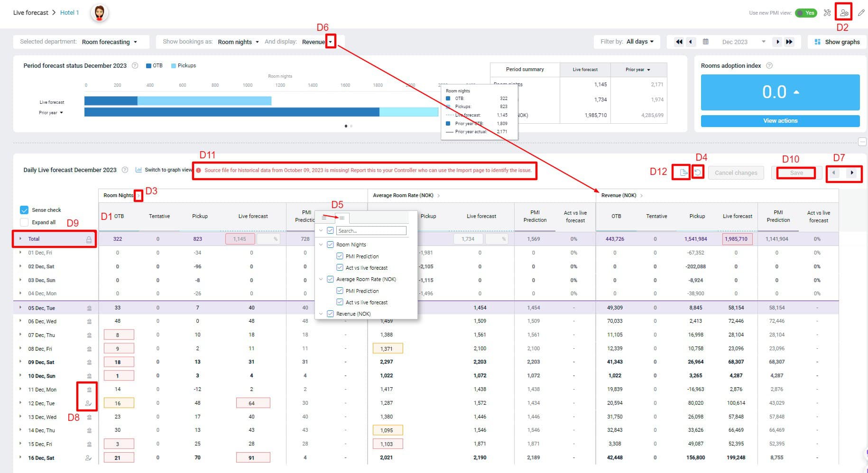Open user settings icon in top right corner
The width and height of the screenshot is (868, 473).
844,13
